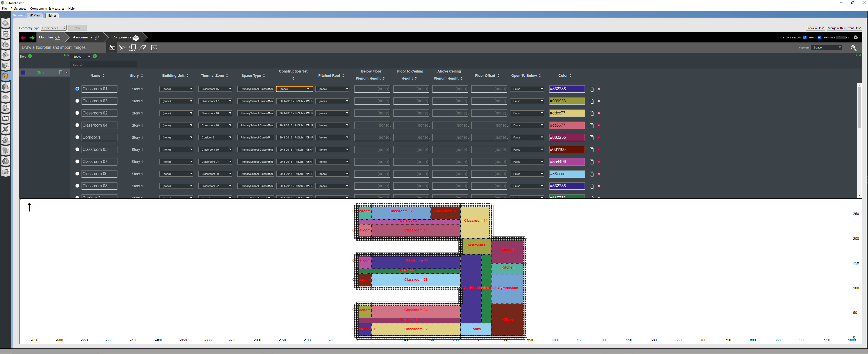Select the Classroom 04 radio button
Screen dimensions: 868x354
click(77, 125)
